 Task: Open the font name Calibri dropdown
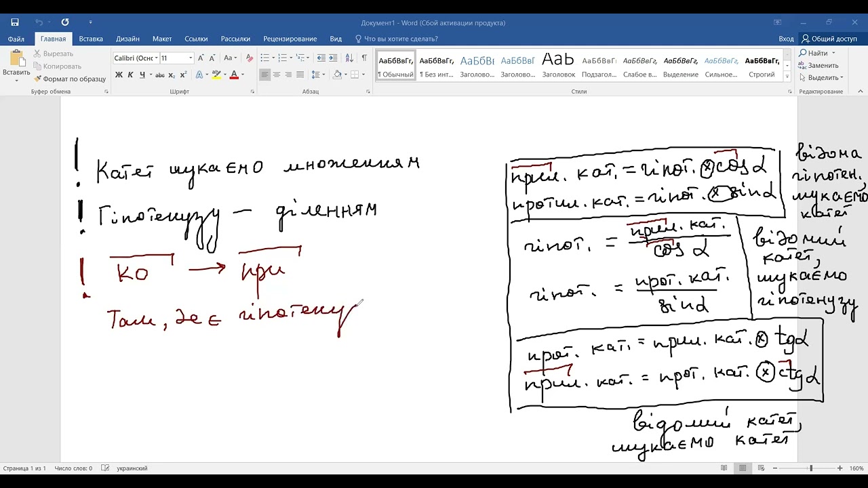pos(157,58)
